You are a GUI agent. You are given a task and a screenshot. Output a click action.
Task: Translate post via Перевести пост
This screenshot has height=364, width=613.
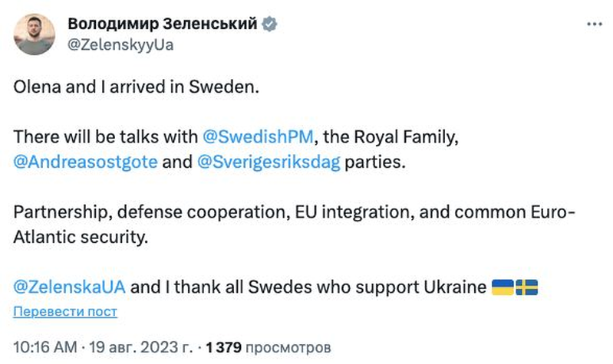pos(65,311)
